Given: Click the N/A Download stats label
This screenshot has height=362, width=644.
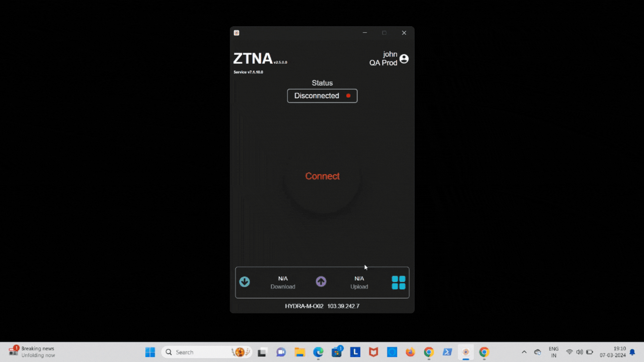Looking at the screenshot, I should [x=283, y=282].
